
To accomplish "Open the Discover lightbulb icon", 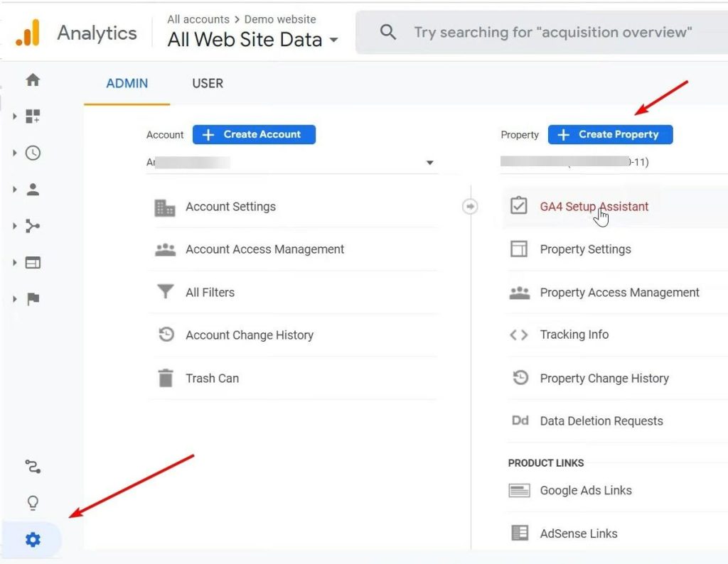I will point(33,504).
